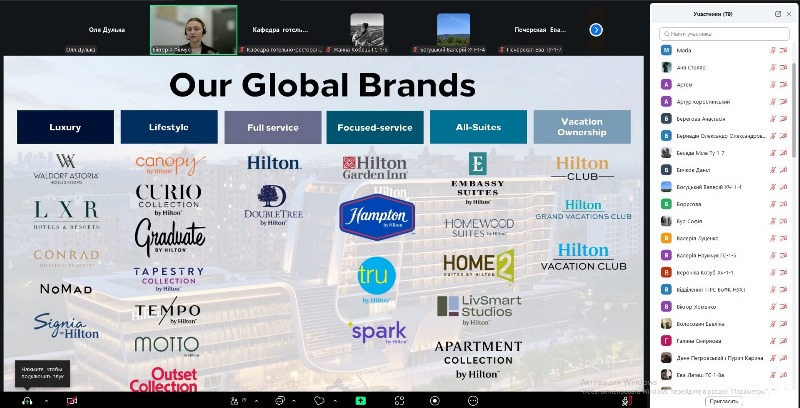The width and height of the screenshot is (800, 408).
Task: Select the Печорская Ева video tile
Action: coord(540,30)
